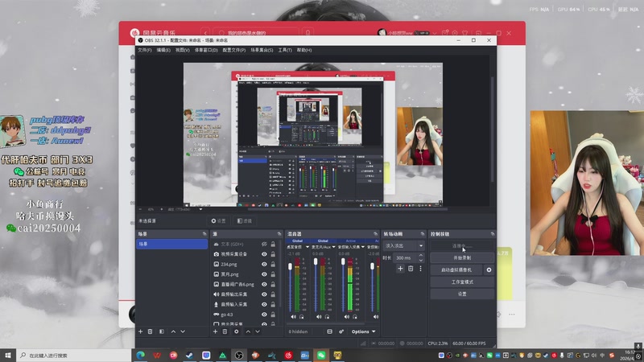
Task: Open the Profile (配置文件) menu
Action: pos(234,50)
